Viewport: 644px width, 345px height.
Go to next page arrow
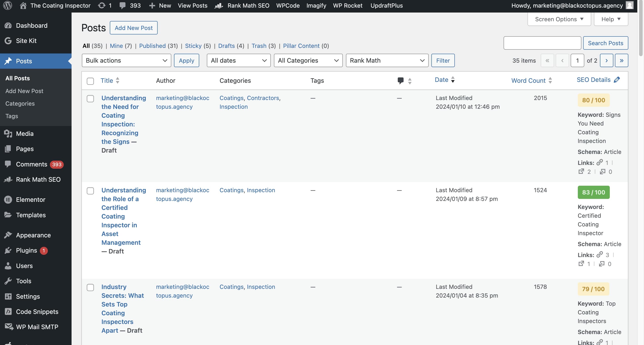(606, 61)
